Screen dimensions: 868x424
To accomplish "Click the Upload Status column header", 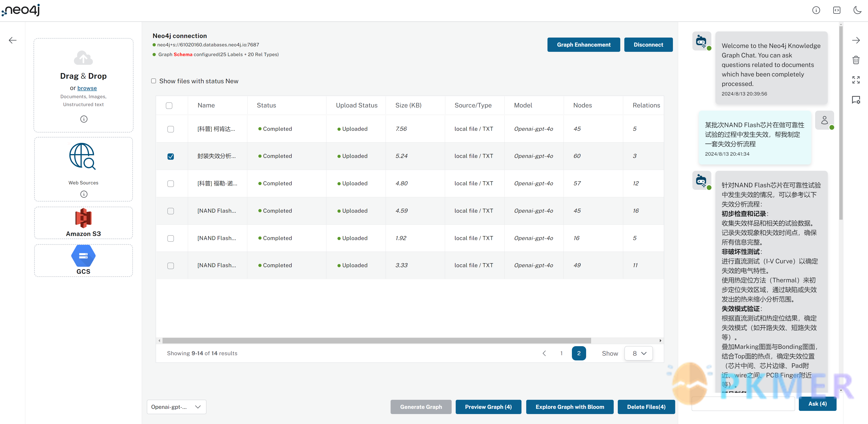I will point(356,105).
